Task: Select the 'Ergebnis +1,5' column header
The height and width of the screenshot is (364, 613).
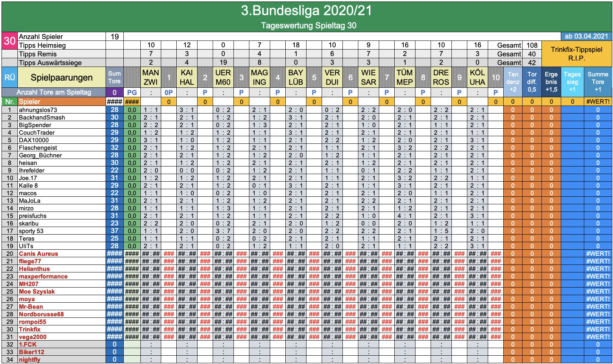Action: (551, 82)
